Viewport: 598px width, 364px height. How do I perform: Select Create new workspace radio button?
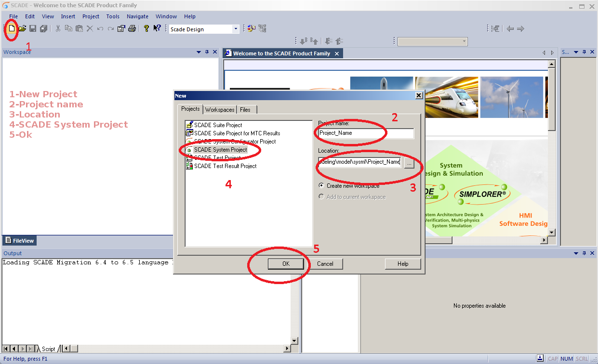tap(321, 186)
